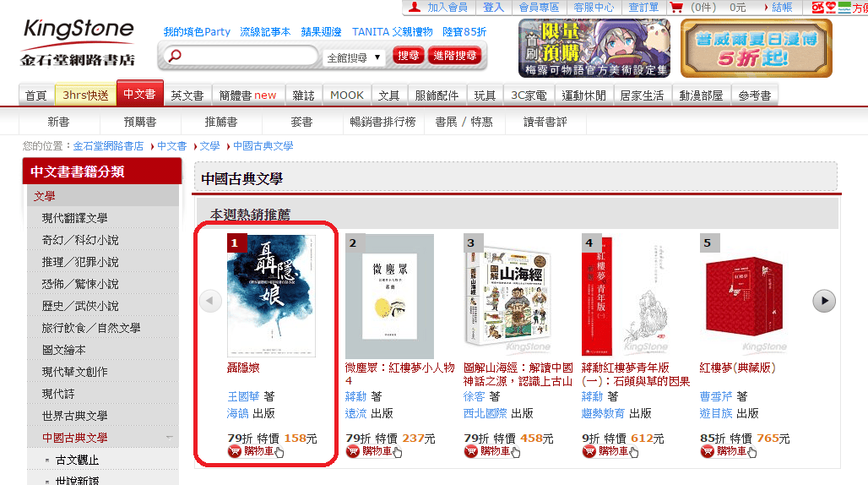
Task: Open the 英文書 navigation tab
Action: 187,95
